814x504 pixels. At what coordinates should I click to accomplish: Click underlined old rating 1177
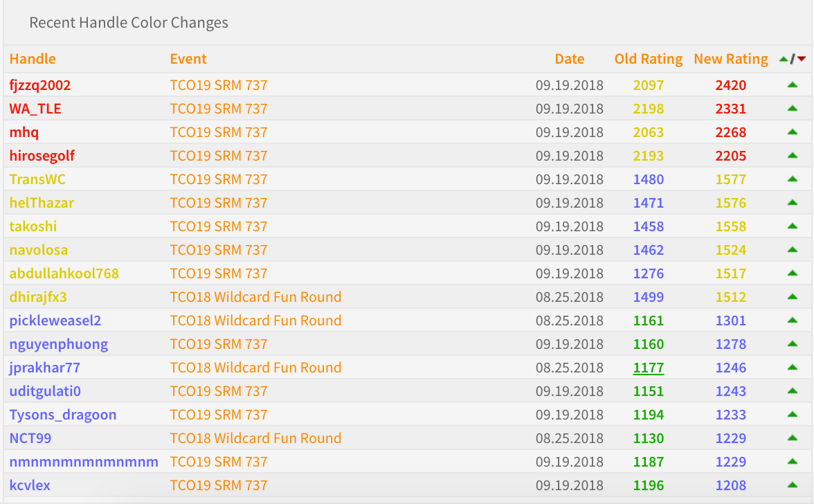pos(649,368)
